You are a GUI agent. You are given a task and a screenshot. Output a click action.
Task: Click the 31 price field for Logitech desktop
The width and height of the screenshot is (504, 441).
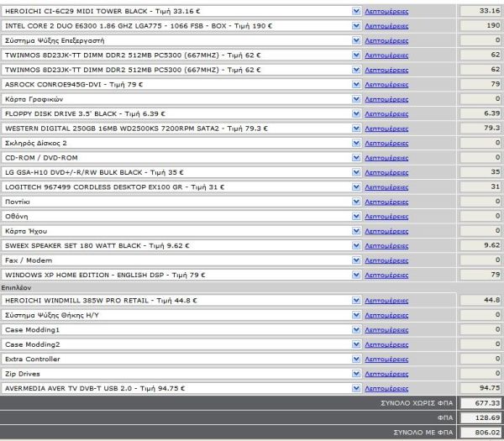pyautogui.click(x=480, y=186)
